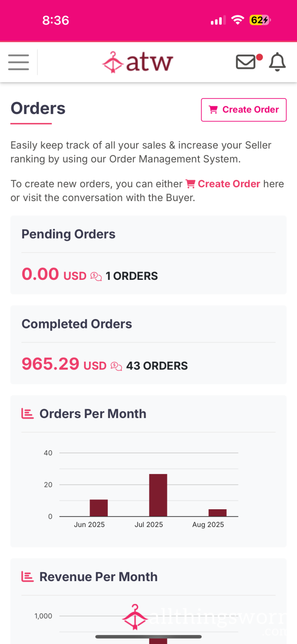Tap the battery indicator in status bar

(260, 20)
